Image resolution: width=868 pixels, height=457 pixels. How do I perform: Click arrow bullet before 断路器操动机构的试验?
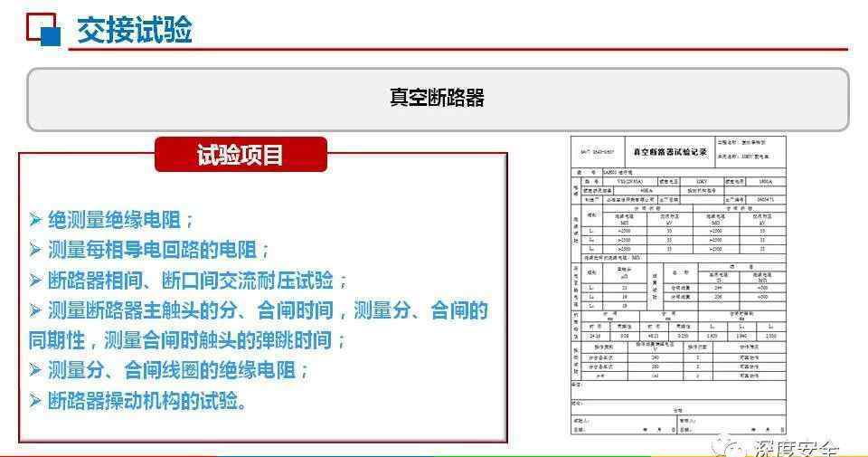[35, 400]
